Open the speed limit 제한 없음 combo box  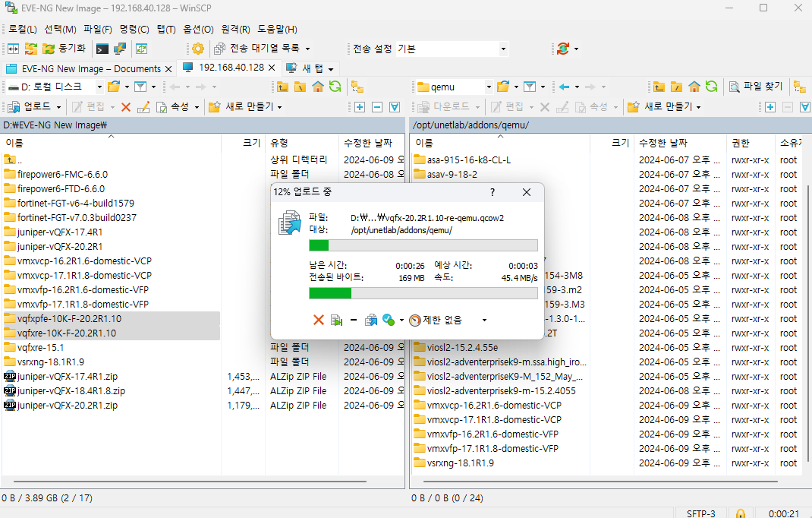(x=448, y=320)
